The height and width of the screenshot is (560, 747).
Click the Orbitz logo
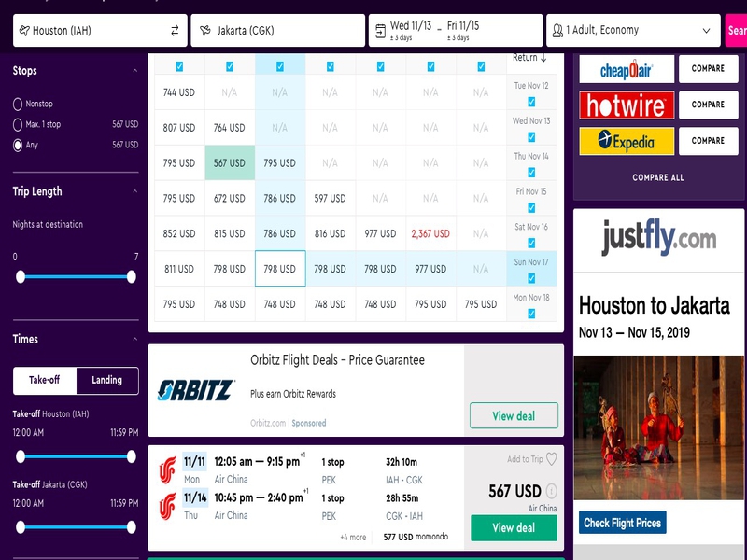(196, 390)
